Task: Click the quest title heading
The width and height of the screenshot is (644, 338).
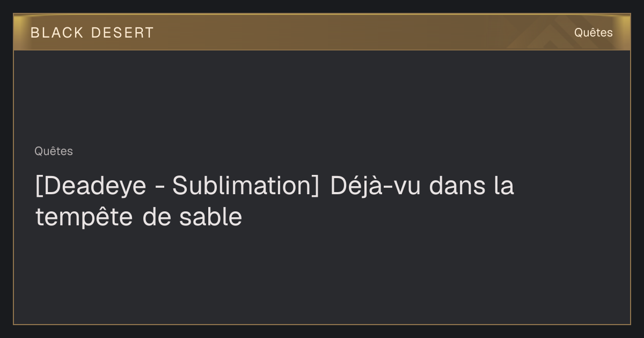Action: point(275,201)
